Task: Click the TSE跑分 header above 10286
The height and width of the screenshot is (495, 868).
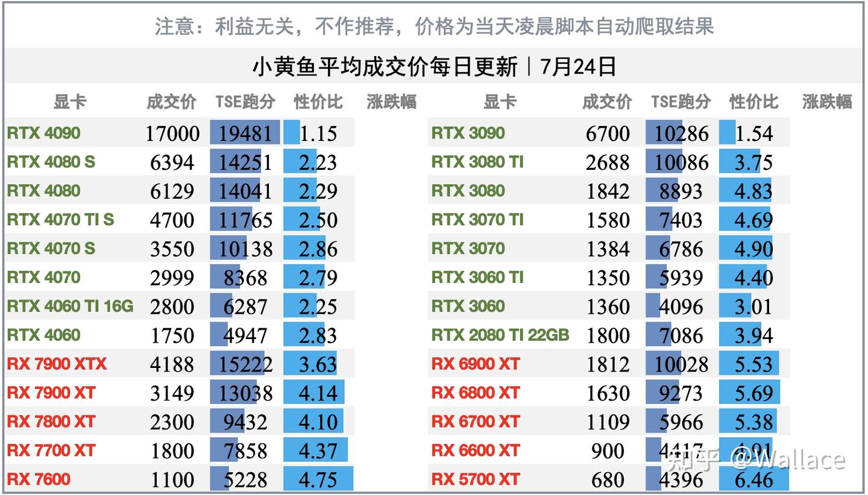Action: tap(681, 102)
